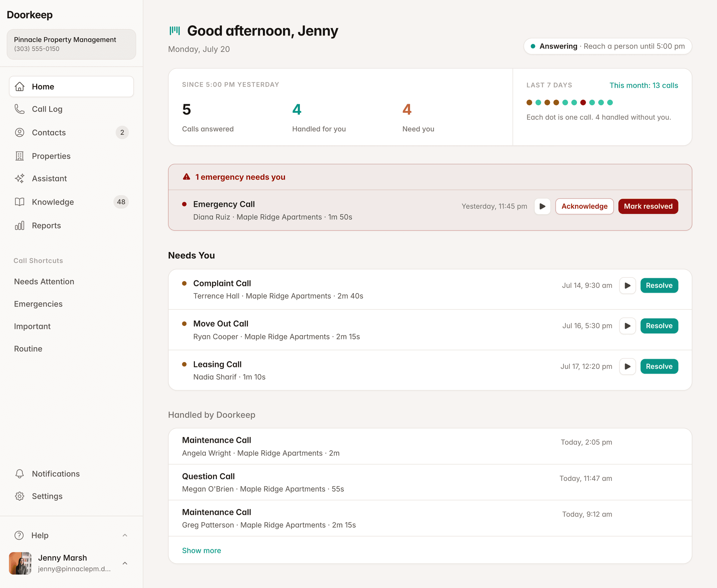Click the red dot beside Emergency Call
The image size is (717, 588).
(x=184, y=204)
